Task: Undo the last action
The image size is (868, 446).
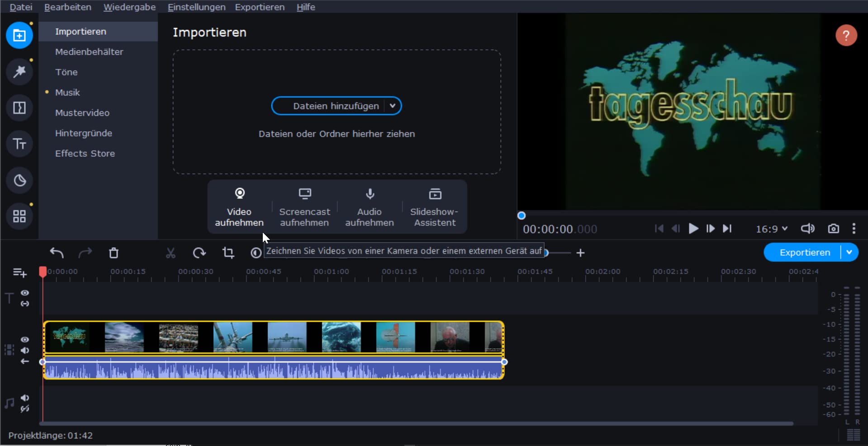Action: tap(57, 253)
